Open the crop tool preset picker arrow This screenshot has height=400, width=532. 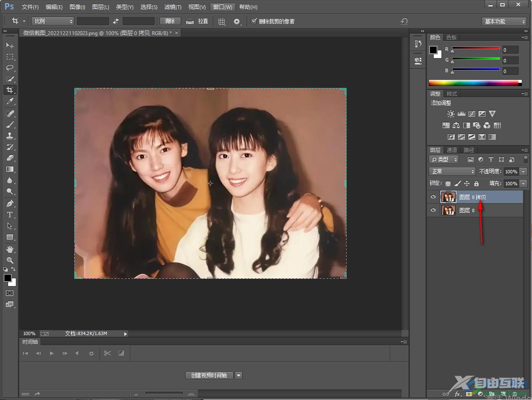24,21
